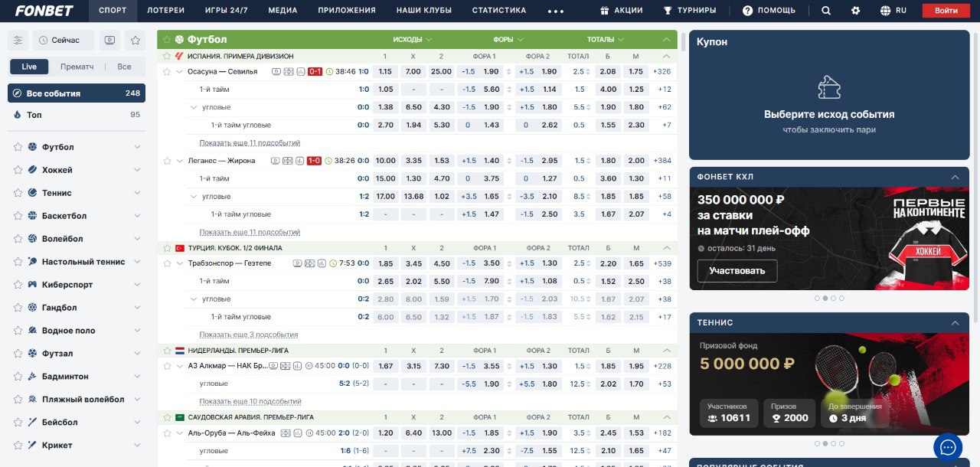Image resolution: width=980 pixels, height=467 pixels.
Task: Collapse the Осасуна — Севилья sub-events
Action: (179, 71)
